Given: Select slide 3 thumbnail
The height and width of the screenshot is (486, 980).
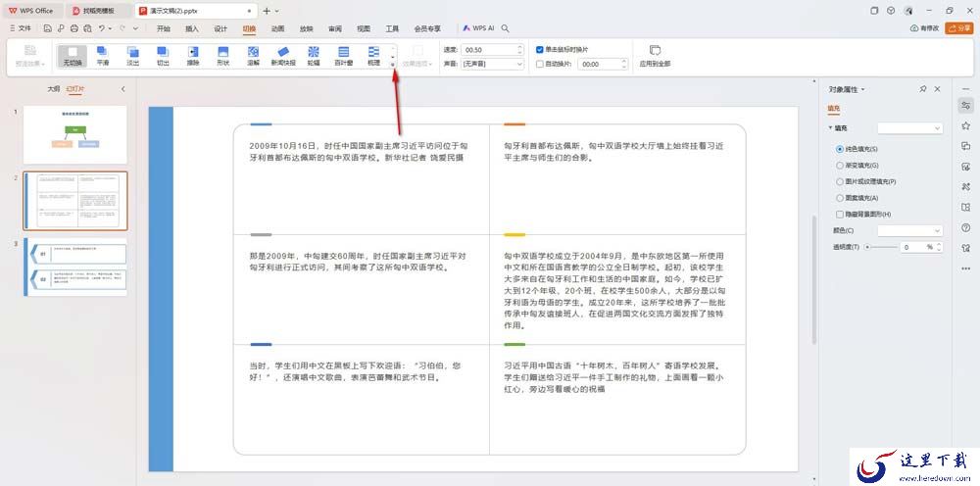Looking at the screenshot, I should coord(75,267).
